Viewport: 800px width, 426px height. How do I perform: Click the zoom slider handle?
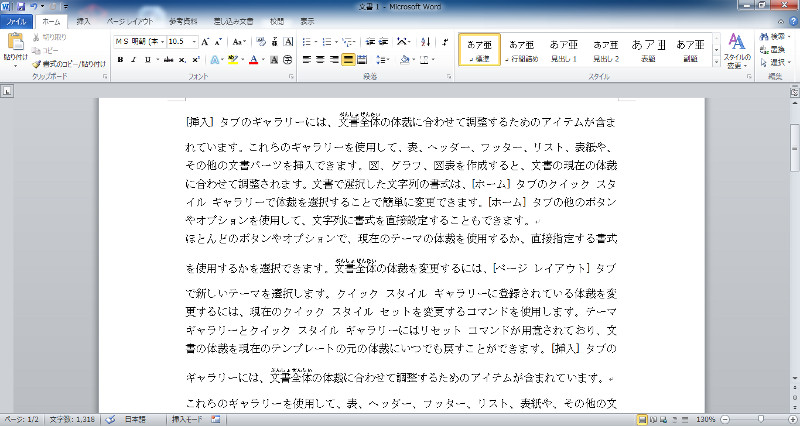(x=761, y=419)
